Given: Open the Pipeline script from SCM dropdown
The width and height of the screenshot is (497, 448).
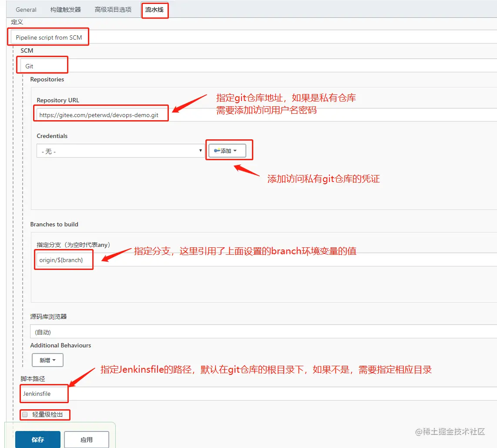Looking at the screenshot, I should (x=254, y=37).
